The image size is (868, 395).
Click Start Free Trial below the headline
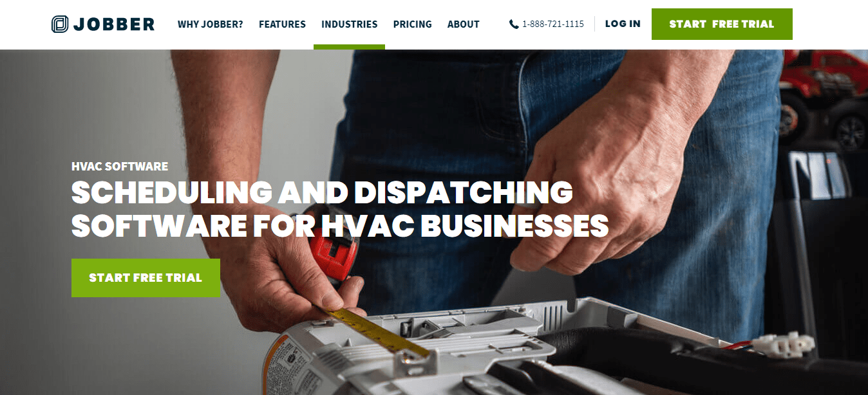(146, 278)
